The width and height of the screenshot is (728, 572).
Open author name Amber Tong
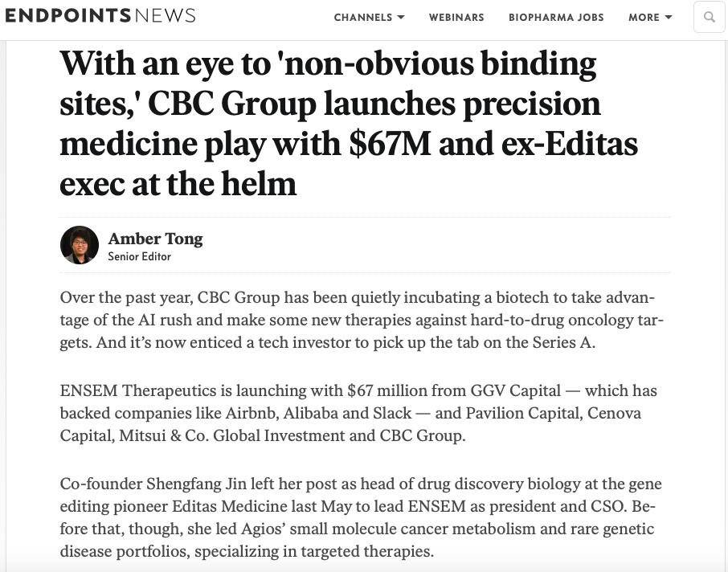click(x=155, y=239)
